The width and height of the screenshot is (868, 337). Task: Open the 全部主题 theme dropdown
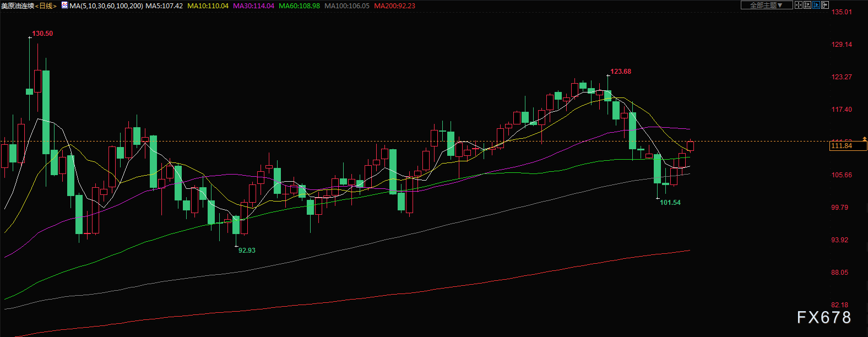click(x=767, y=5)
